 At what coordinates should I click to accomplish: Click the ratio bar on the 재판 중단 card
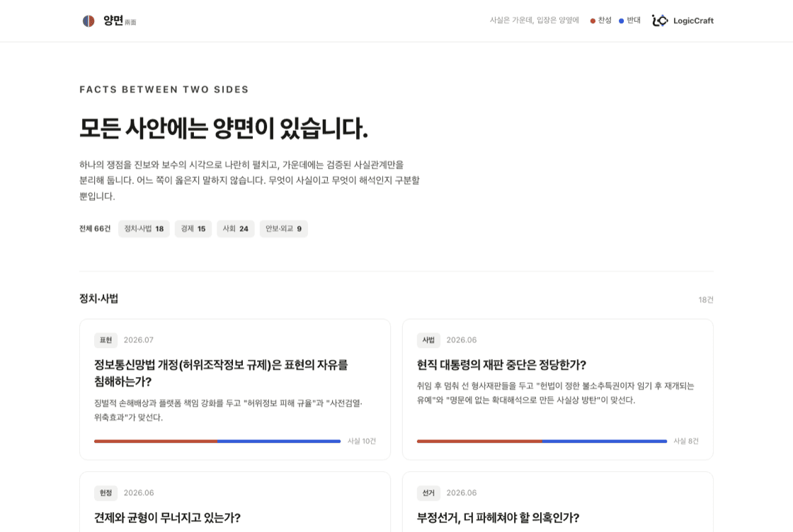(542, 441)
